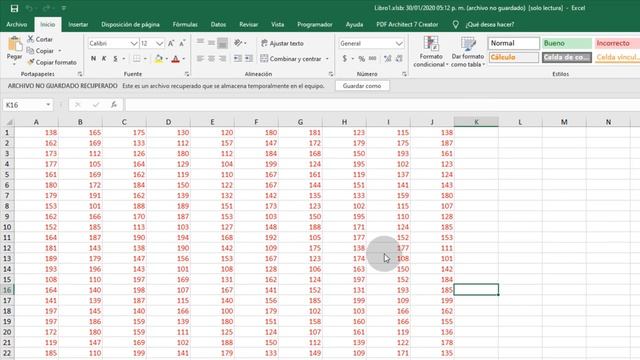Click the formula bar input area
Image resolution: width=640 pixels, height=360 pixels.
coord(382,105)
